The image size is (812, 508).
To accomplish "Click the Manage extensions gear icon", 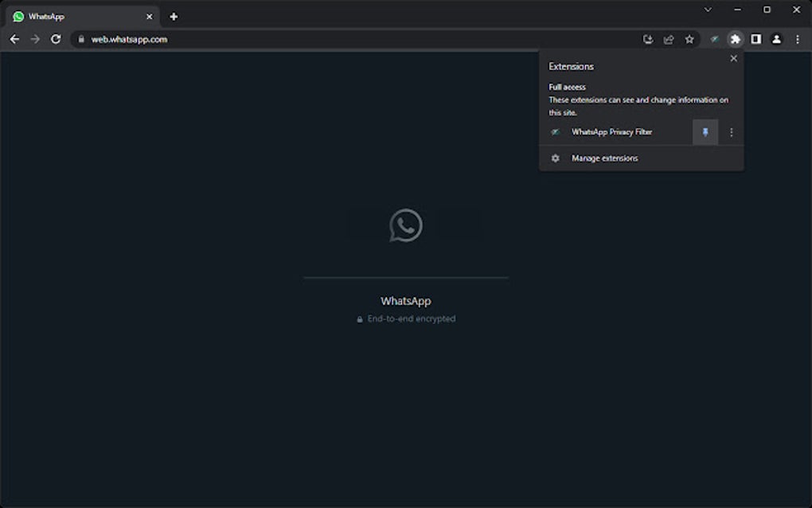I will (x=555, y=158).
